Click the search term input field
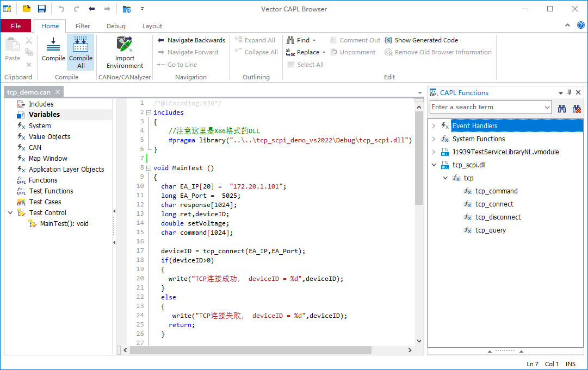Screen dimensions: 588x370 pos(486,107)
